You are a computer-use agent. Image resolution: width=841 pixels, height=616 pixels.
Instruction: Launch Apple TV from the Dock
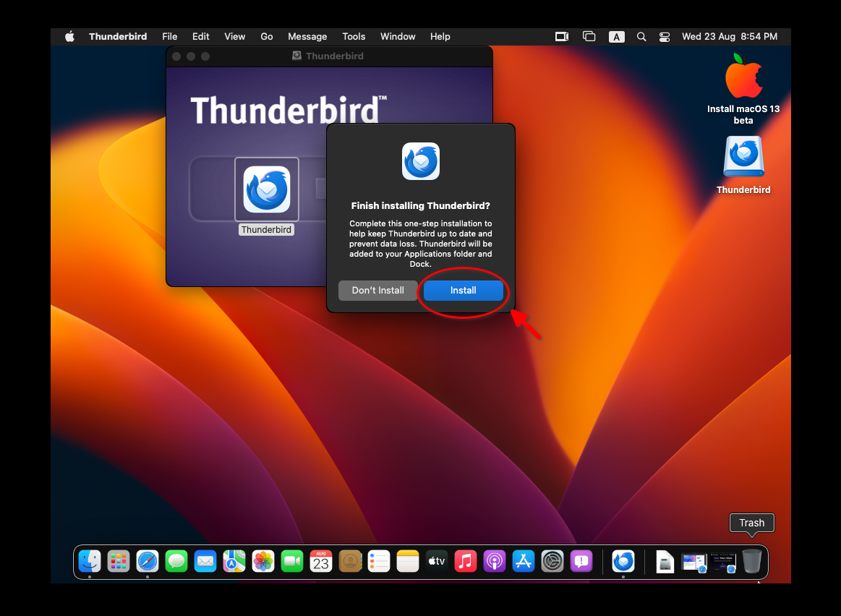click(x=437, y=561)
